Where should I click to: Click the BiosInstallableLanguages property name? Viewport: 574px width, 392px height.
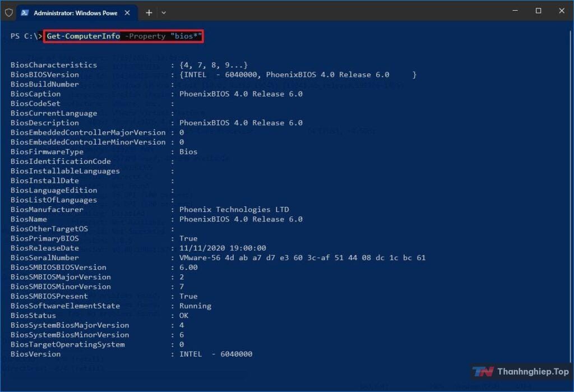(65, 171)
